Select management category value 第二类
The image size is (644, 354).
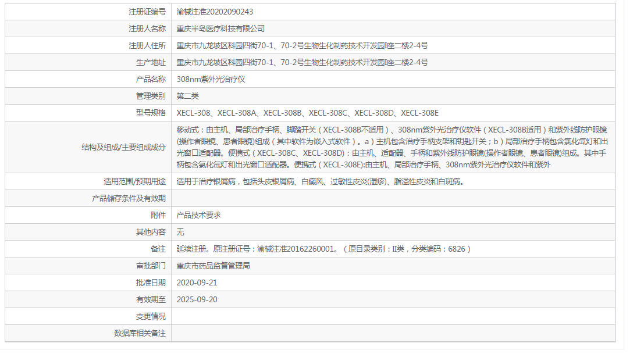[188, 96]
